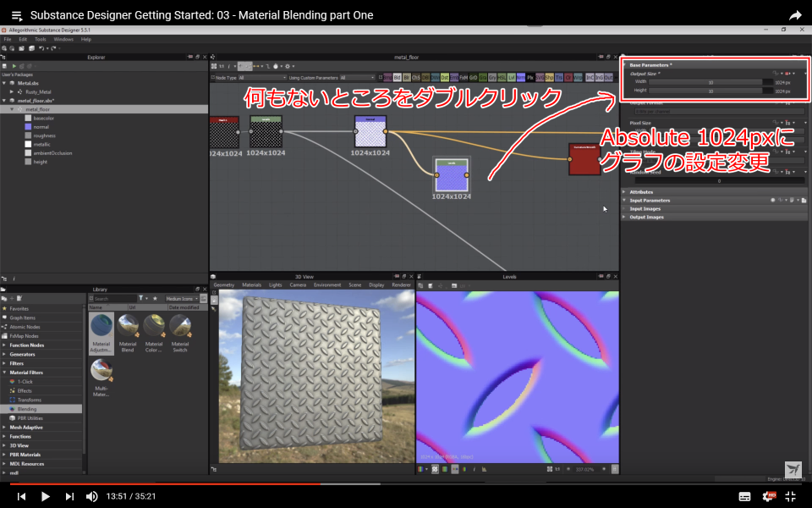Open the File menu
The image size is (812, 508).
8,39
